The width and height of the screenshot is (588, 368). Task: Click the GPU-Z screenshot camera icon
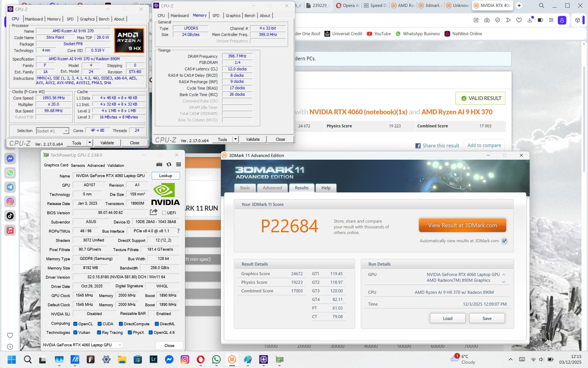[159, 165]
